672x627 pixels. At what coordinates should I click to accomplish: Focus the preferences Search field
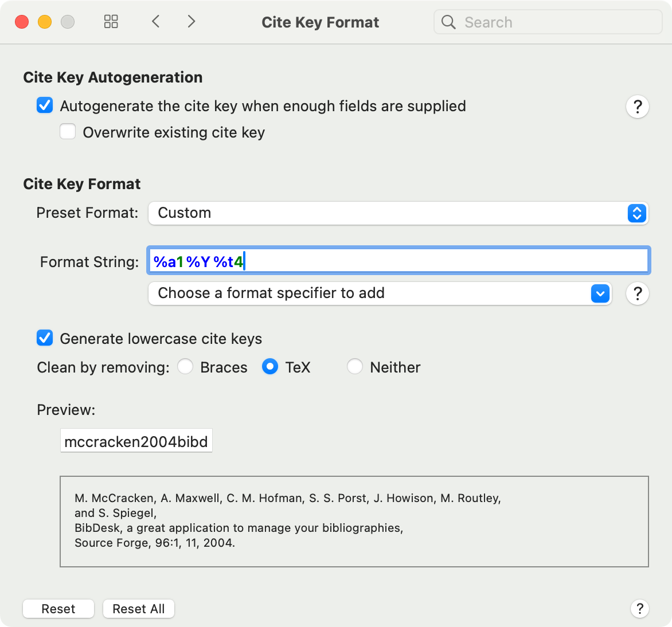[556, 22]
